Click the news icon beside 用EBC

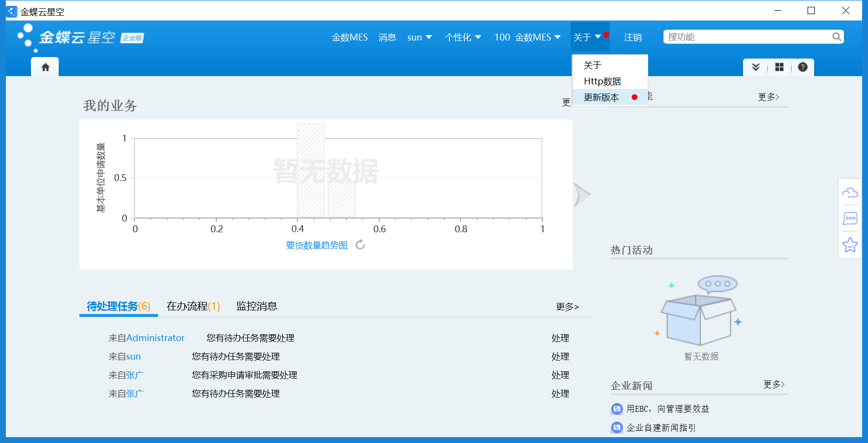[617, 409]
